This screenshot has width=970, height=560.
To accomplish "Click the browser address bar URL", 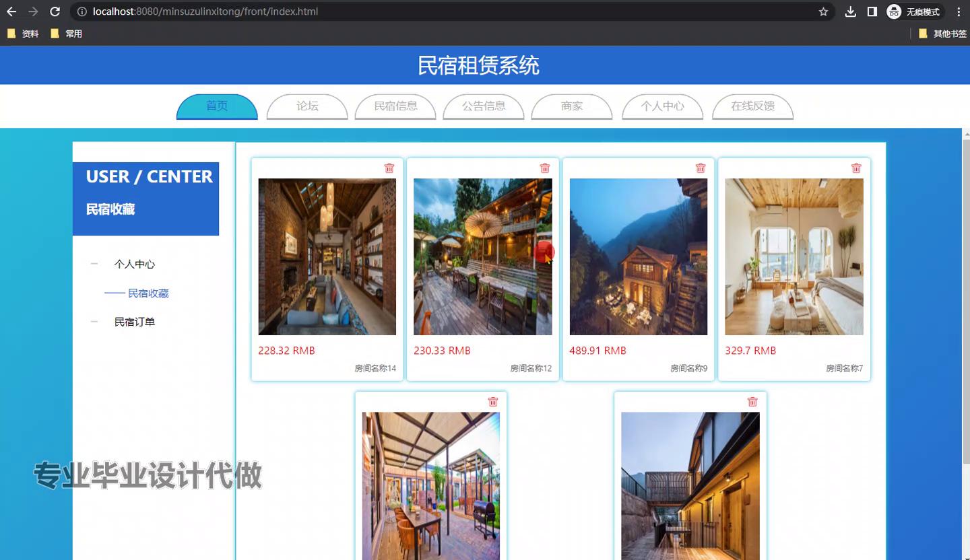I will [x=205, y=11].
